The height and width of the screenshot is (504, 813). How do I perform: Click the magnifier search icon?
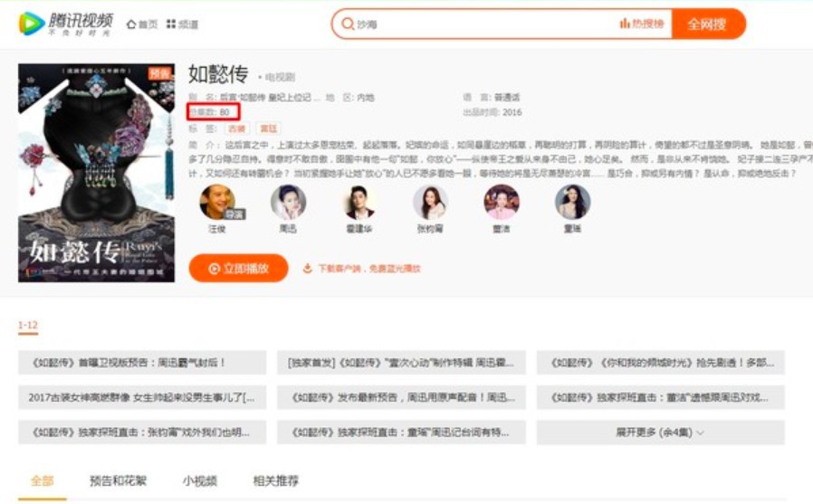[348, 24]
